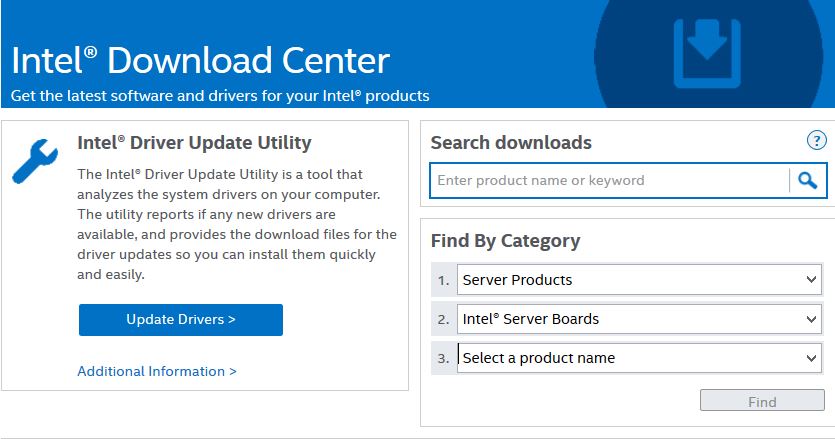Click the step 2 number label
Viewport: 835px width, 439px height.
(444, 319)
